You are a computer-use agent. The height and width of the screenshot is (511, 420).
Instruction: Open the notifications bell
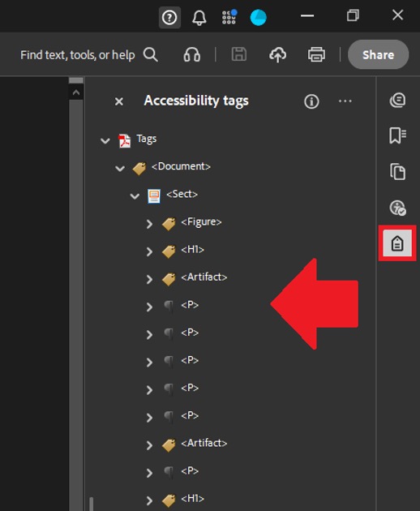(x=199, y=18)
